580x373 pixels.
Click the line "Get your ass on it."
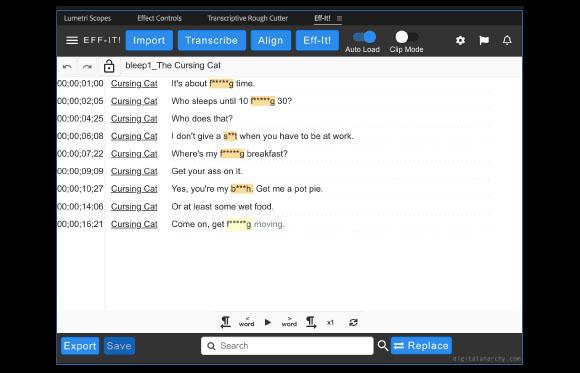[x=207, y=171]
